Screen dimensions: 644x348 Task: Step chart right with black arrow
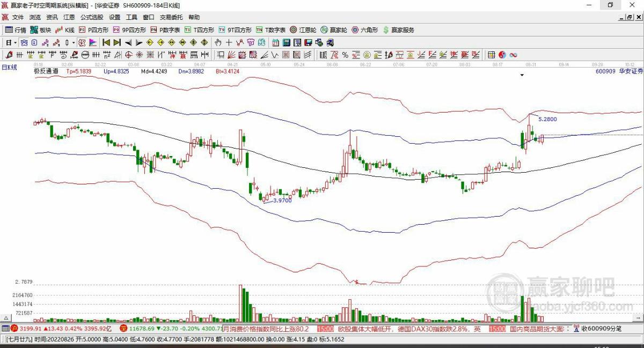pos(139,42)
